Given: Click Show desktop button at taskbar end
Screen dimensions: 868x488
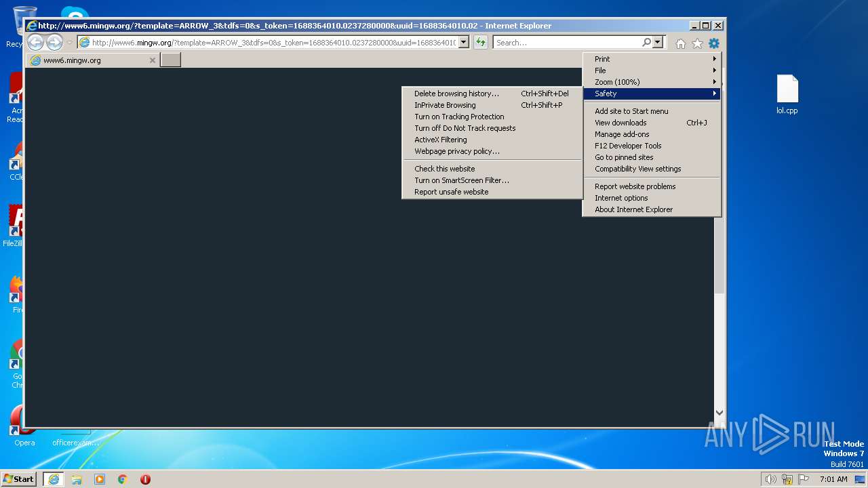Looking at the screenshot, I should pos(861,479).
